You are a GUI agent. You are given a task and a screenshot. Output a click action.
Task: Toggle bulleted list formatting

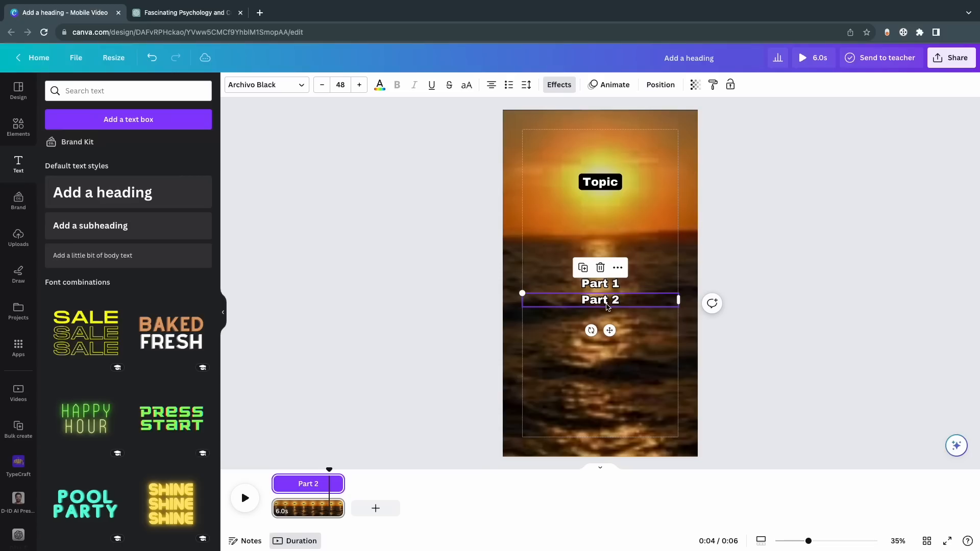[509, 85]
